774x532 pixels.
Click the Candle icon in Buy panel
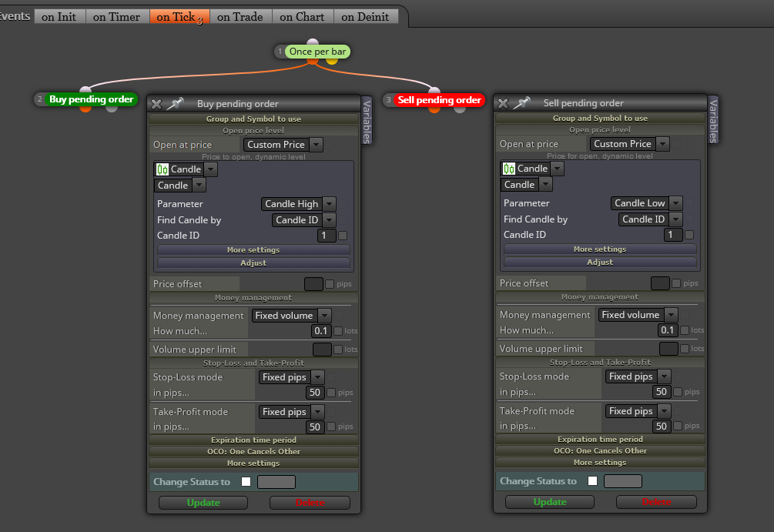tap(163, 169)
